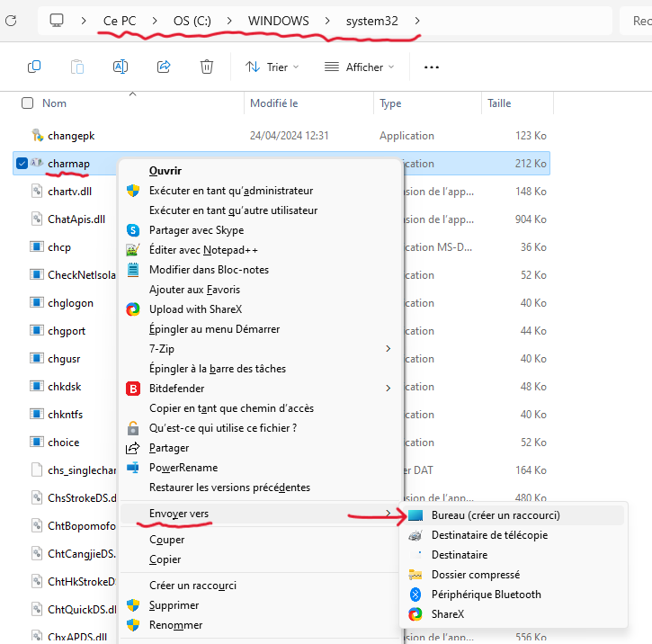652x644 pixels.
Task: Click the Bitdefender red B icon
Action: point(133,389)
